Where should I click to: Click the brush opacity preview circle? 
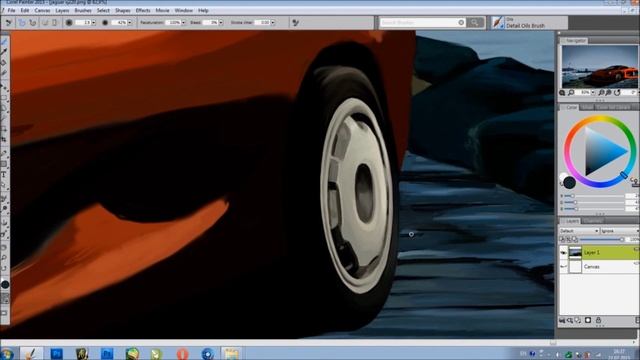pos(105,22)
